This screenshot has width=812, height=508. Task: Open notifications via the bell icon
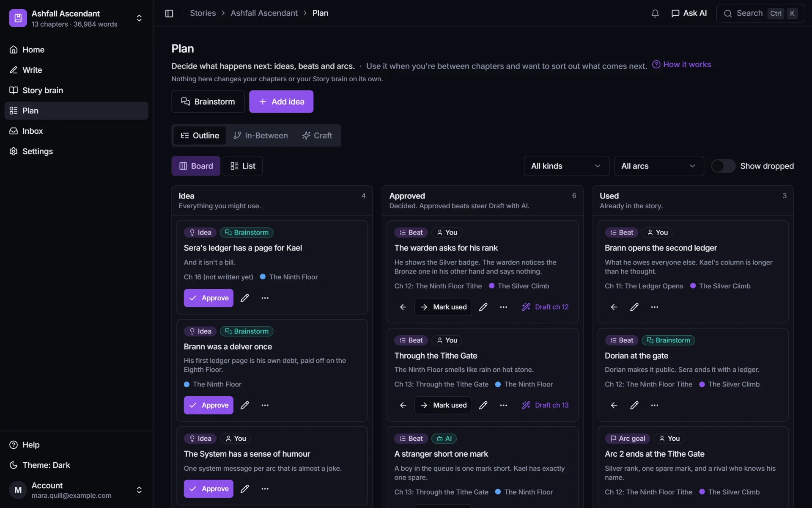point(655,13)
